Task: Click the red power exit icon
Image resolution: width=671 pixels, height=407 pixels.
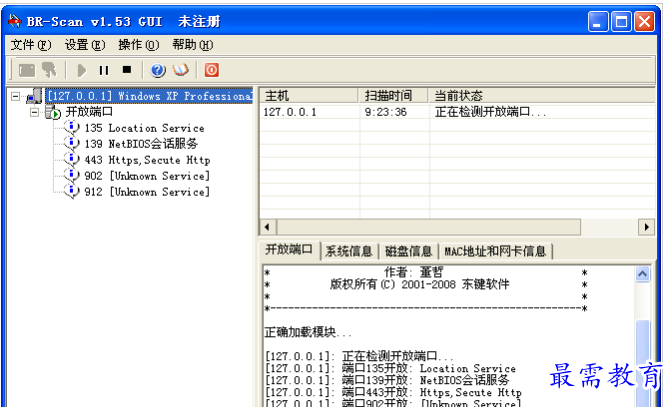Action: pyautogui.click(x=211, y=70)
